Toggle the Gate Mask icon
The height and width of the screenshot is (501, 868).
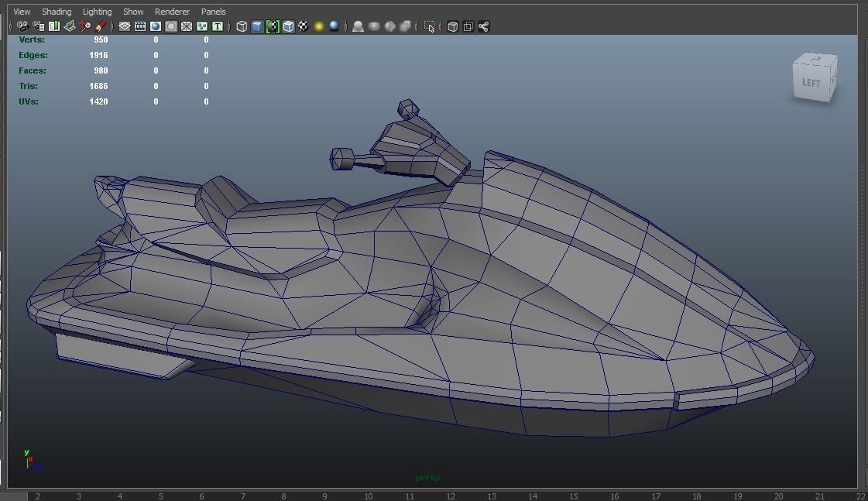[171, 26]
